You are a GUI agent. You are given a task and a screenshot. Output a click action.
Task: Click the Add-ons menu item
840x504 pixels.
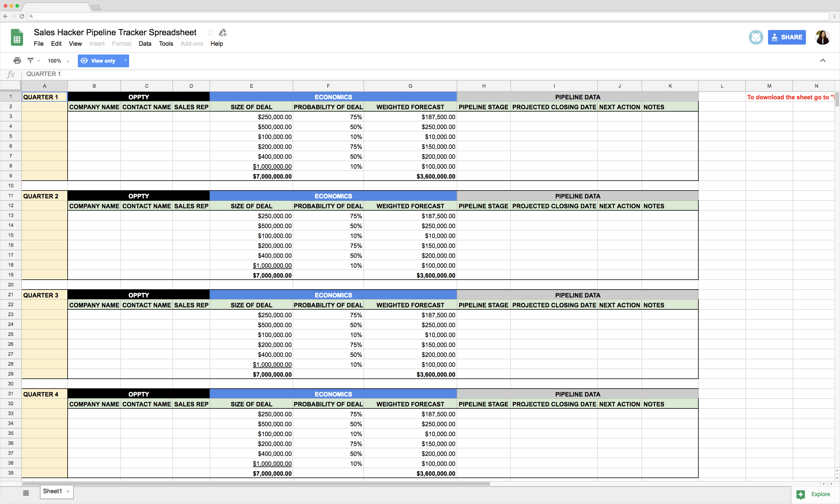pos(191,44)
